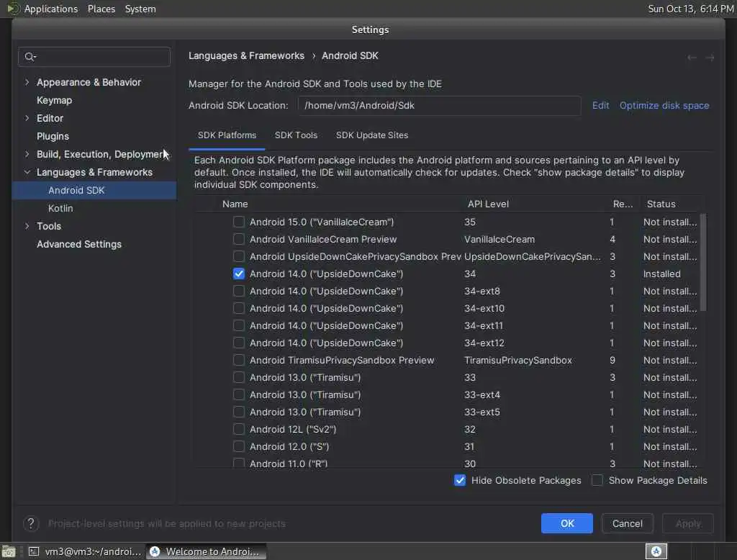Click the SDK platforms list scrollbar
This screenshot has width=737, height=560.
703,263
